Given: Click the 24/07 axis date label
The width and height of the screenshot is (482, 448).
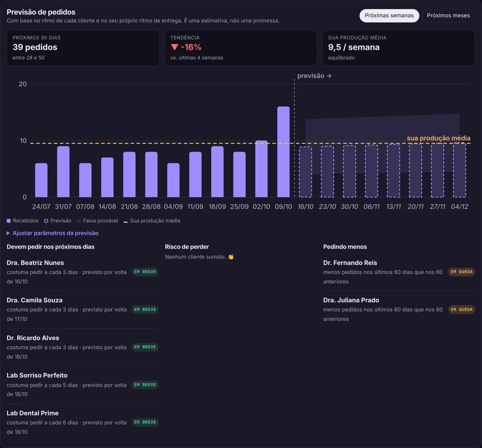Looking at the screenshot, I should pyautogui.click(x=41, y=207).
